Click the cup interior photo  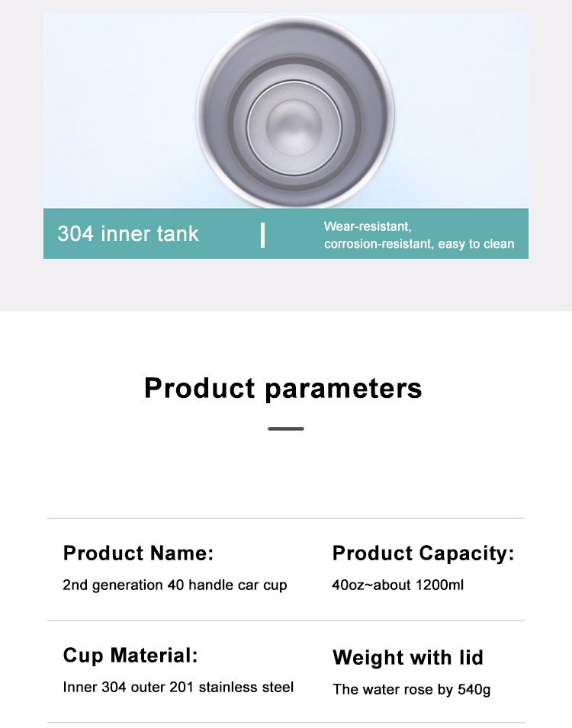click(286, 111)
